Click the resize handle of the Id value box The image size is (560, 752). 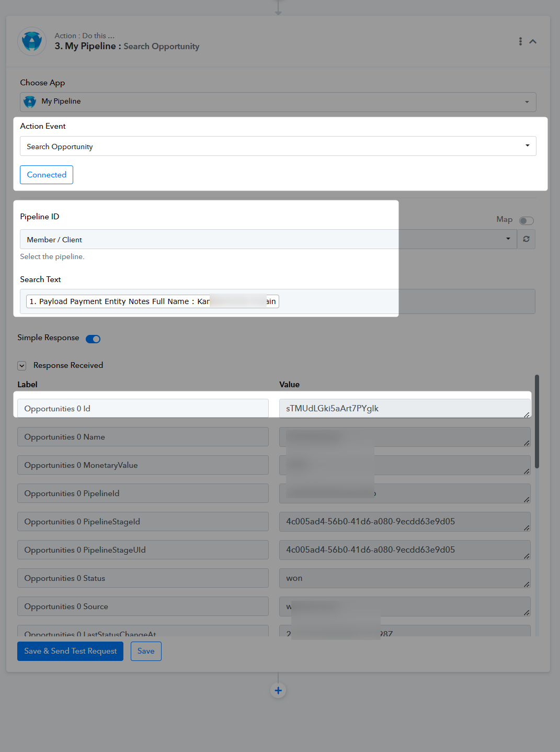click(x=527, y=414)
